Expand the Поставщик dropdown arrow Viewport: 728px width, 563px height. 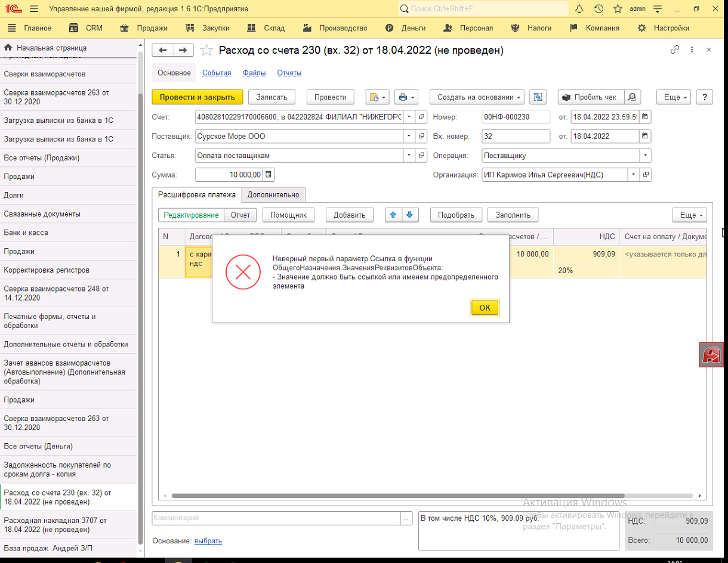click(409, 137)
